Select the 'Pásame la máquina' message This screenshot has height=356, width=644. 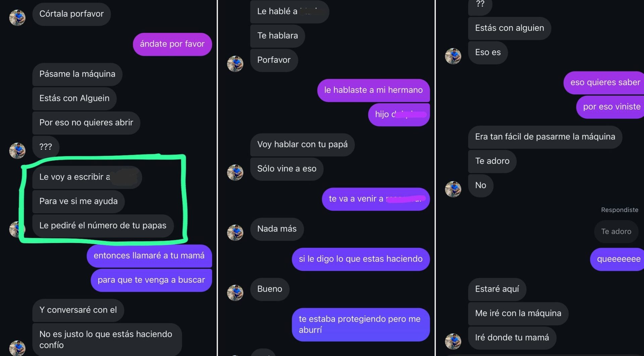[x=77, y=74]
